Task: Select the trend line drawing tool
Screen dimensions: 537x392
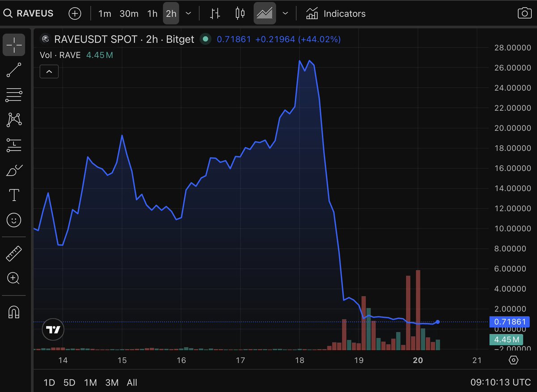Action: coord(14,70)
